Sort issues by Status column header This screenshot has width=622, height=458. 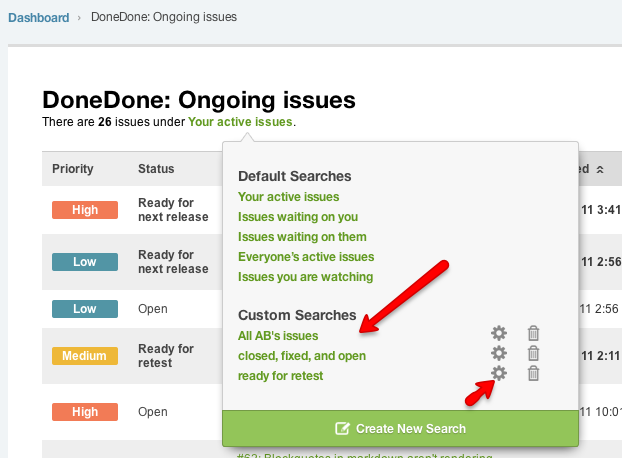click(x=156, y=169)
